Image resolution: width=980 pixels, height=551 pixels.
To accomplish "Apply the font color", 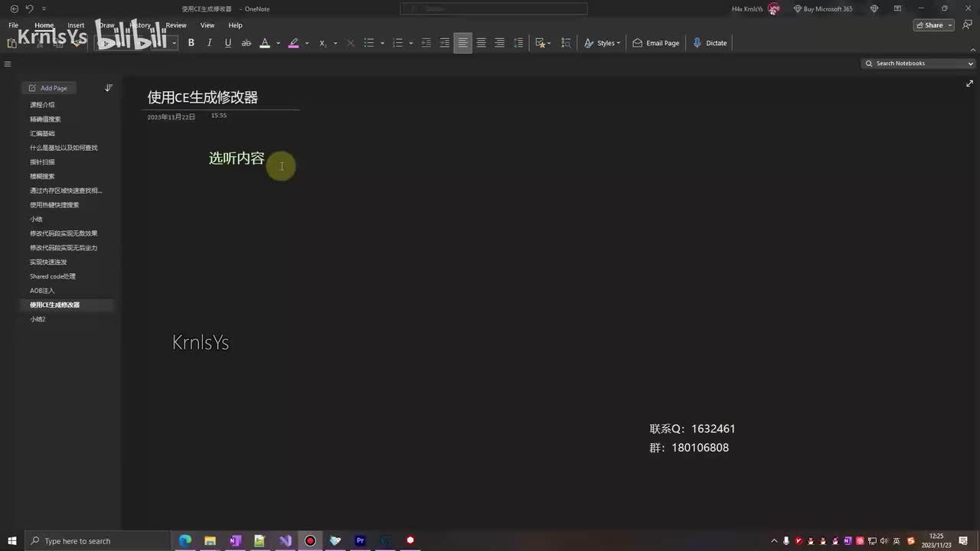I will pos(265,43).
